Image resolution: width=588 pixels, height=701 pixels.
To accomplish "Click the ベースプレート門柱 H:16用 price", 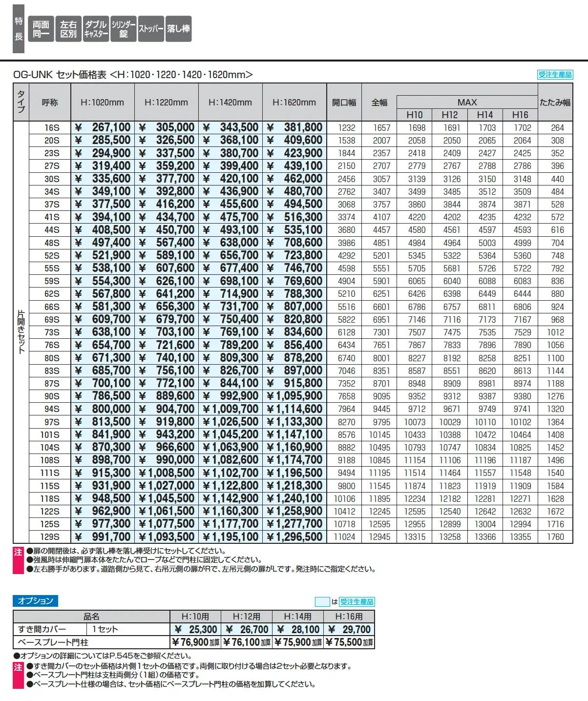I will pos(349,642).
